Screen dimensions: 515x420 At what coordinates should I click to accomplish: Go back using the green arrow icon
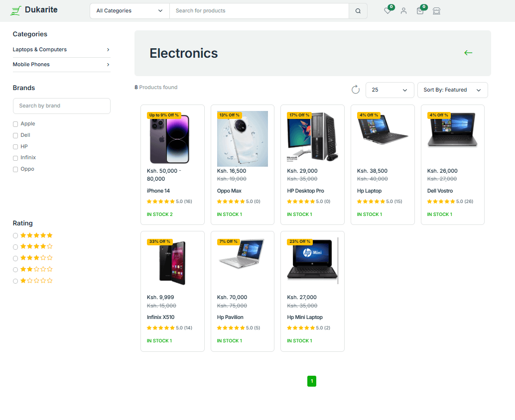(468, 53)
